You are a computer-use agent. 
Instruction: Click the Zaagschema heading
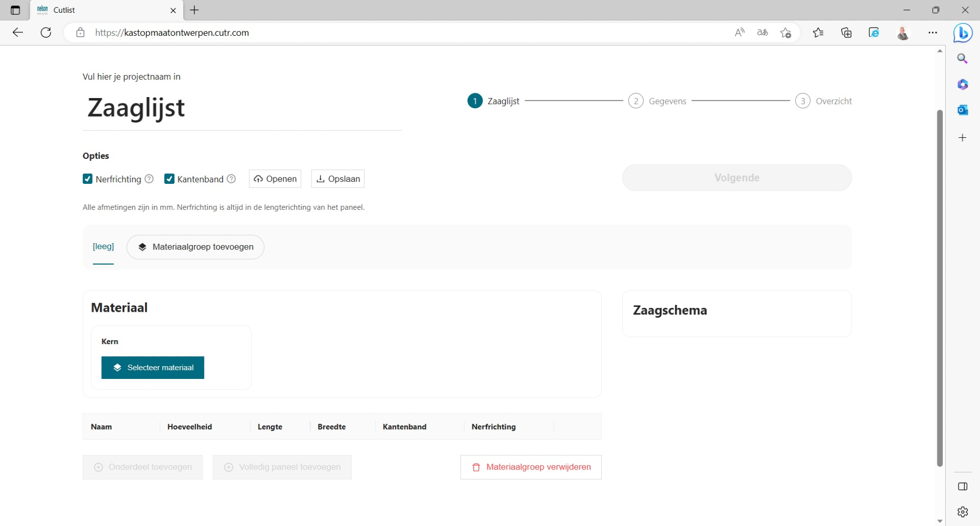[x=670, y=310]
